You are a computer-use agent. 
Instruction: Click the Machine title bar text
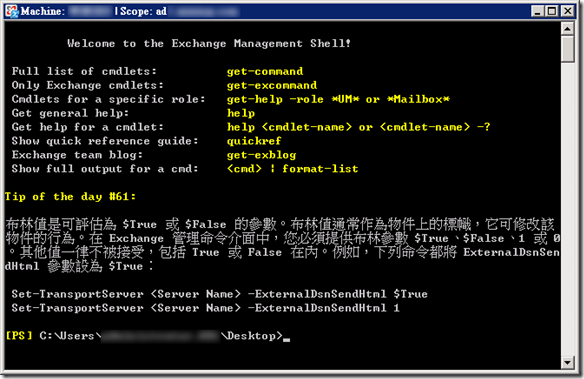pyautogui.click(x=43, y=11)
